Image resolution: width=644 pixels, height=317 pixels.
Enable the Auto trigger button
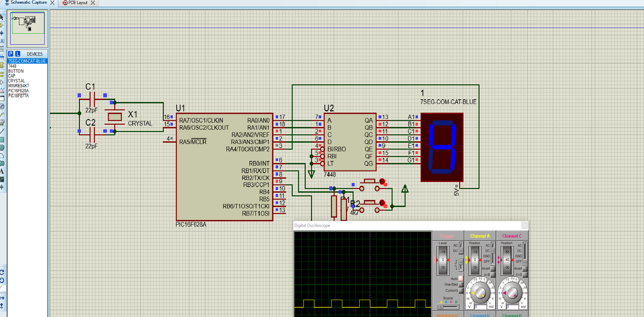pos(461,278)
